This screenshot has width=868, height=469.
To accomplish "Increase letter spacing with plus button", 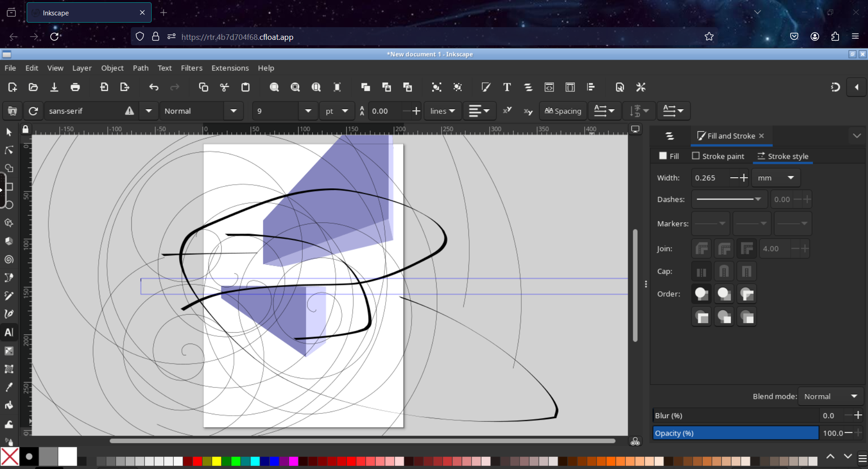I will point(416,111).
